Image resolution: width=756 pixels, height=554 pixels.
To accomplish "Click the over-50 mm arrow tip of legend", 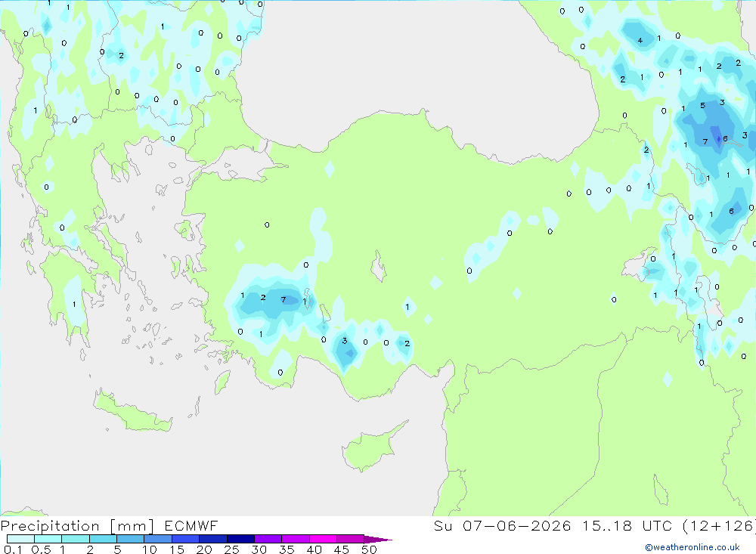I will [x=378, y=539].
